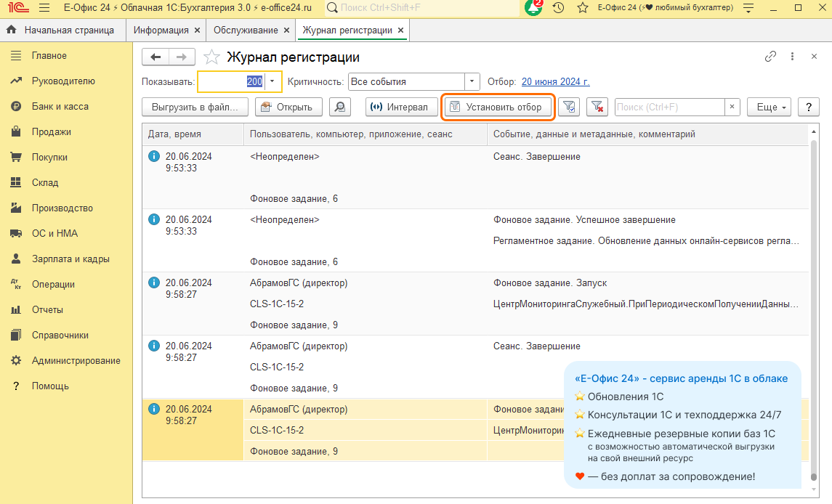Go back with left arrow button
This screenshot has height=504, width=832.
point(156,57)
